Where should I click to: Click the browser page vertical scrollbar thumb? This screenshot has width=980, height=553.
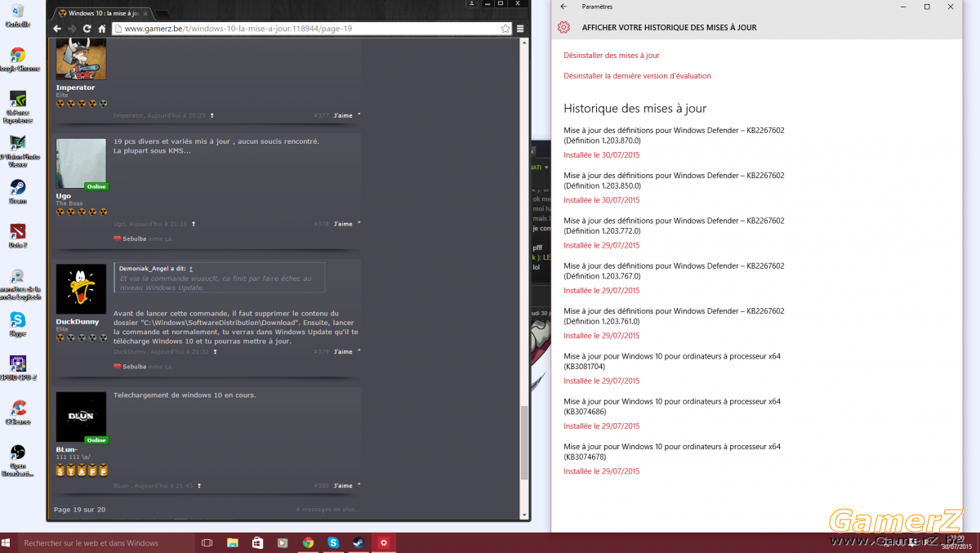point(524,444)
